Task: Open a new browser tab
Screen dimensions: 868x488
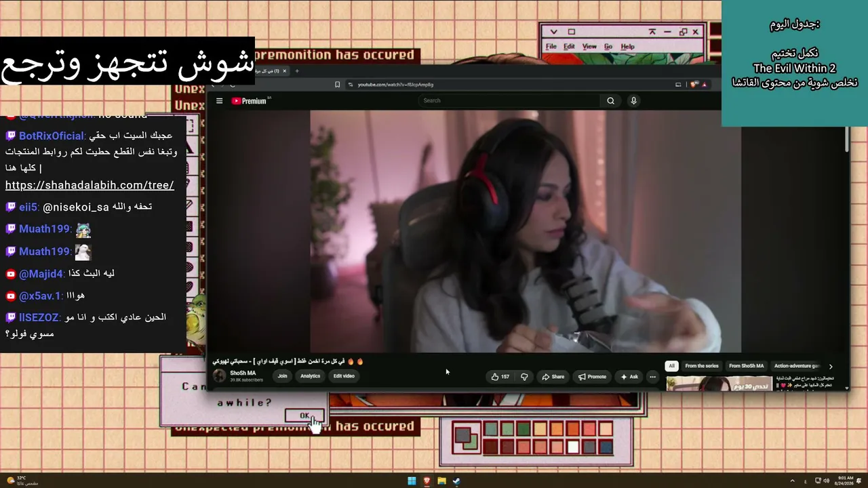Action: point(296,71)
